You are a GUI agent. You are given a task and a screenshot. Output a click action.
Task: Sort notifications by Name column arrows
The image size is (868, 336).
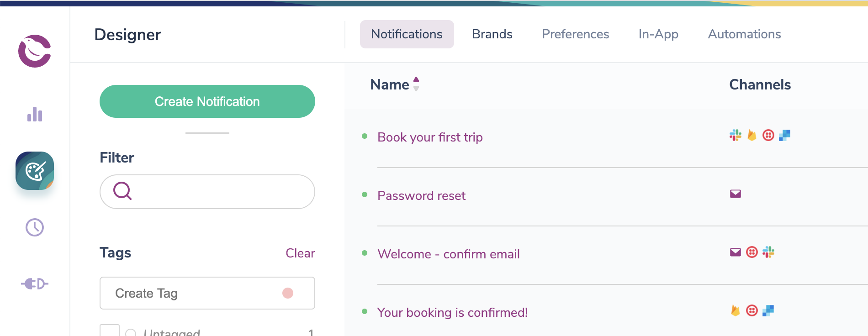click(x=416, y=84)
